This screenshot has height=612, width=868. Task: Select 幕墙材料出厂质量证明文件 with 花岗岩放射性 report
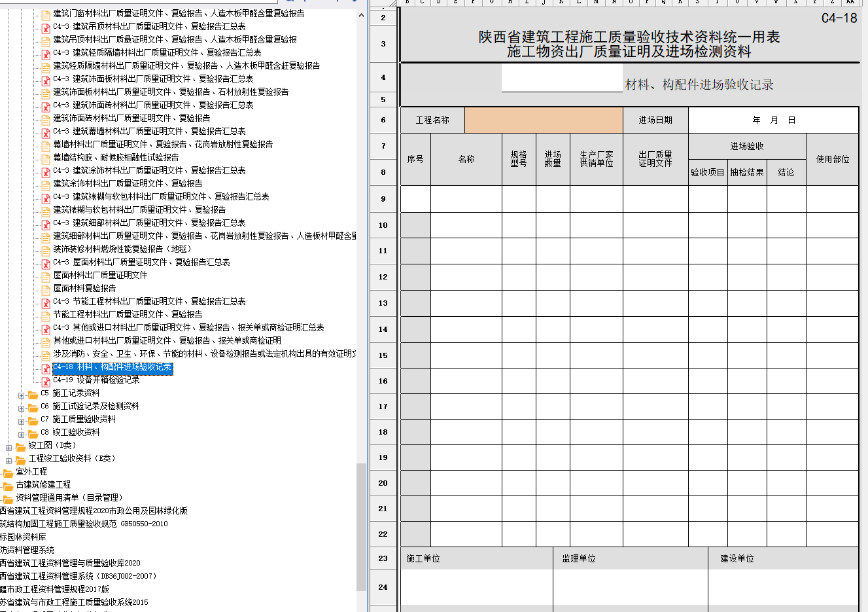coord(163,144)
